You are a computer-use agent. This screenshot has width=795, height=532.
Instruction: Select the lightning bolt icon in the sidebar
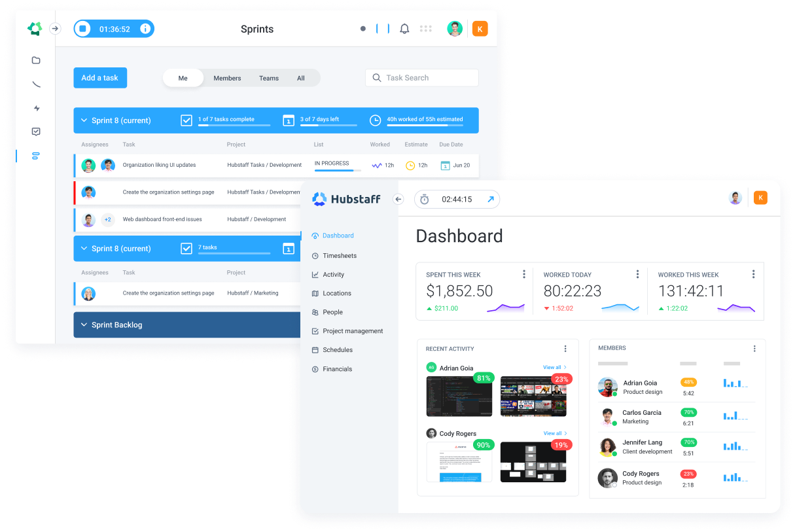(37, 108)
